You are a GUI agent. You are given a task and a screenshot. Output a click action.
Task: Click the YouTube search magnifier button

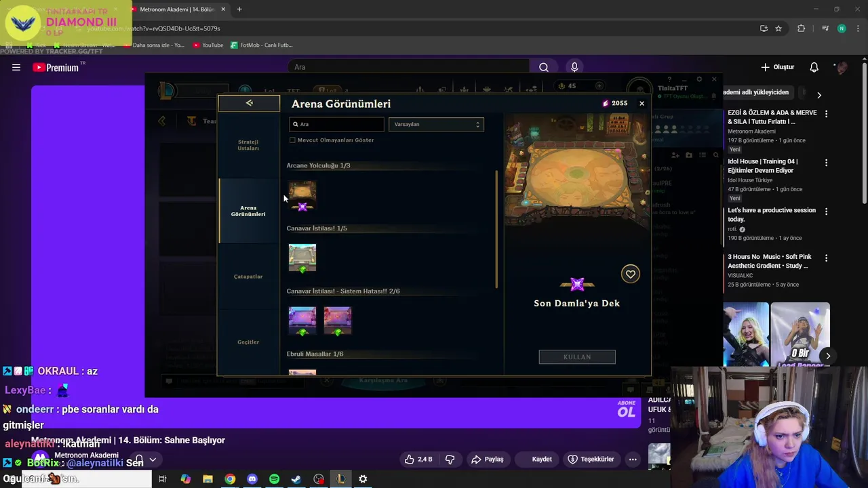(544, 67)
